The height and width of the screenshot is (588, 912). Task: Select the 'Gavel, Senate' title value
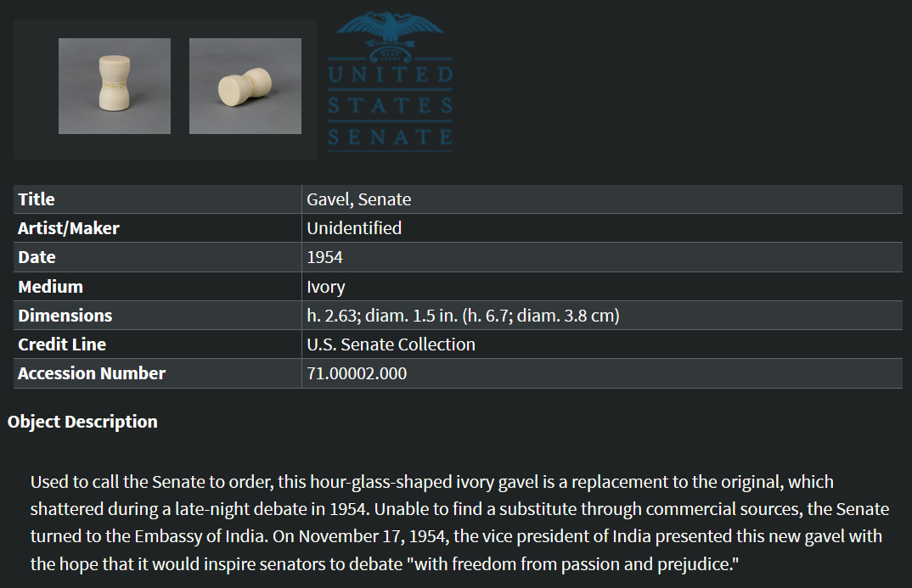coord(359,199)
